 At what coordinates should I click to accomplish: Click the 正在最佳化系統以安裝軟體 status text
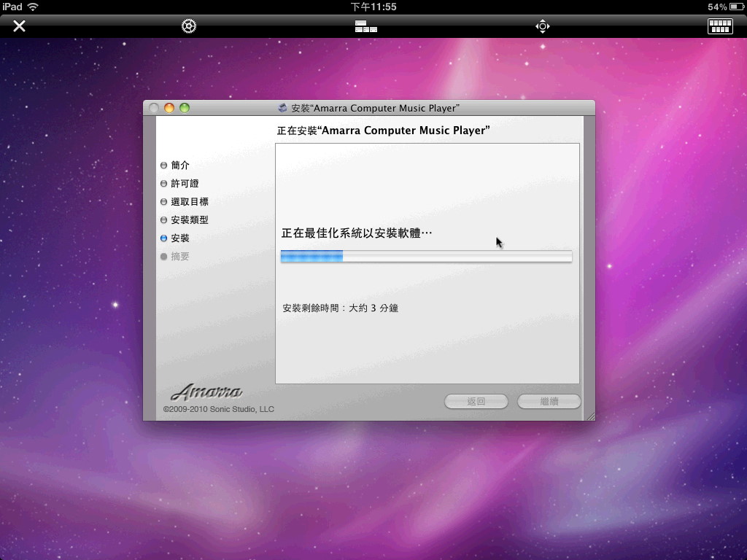point(356,233)
